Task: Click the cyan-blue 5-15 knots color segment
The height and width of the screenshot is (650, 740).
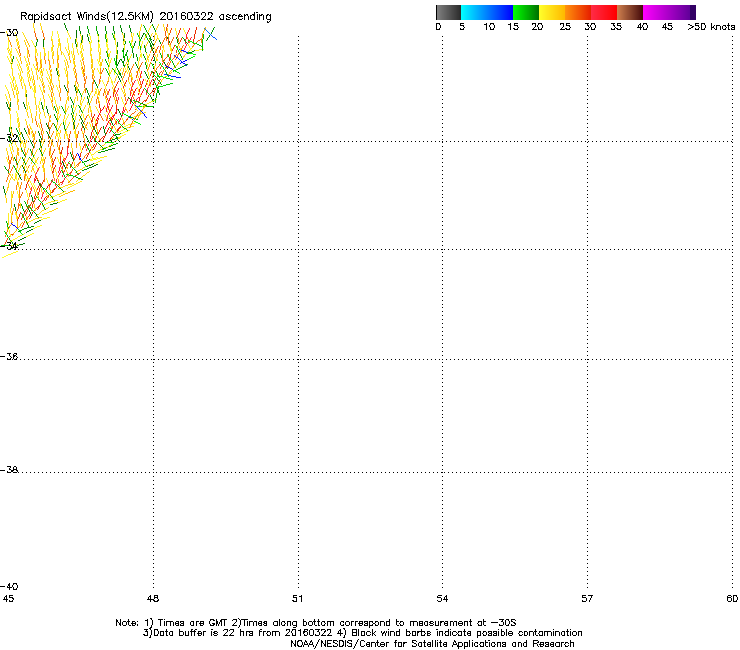Action: click(x=487, y=12)
